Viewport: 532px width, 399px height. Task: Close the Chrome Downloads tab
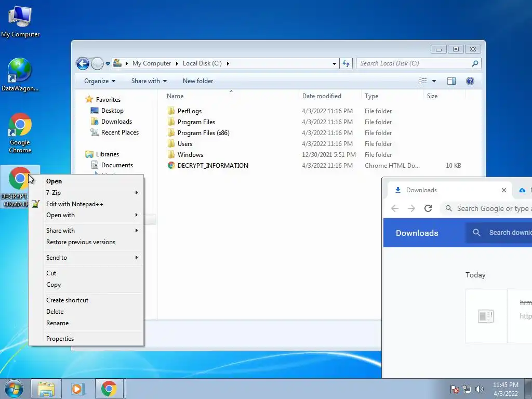pos(504,190)
